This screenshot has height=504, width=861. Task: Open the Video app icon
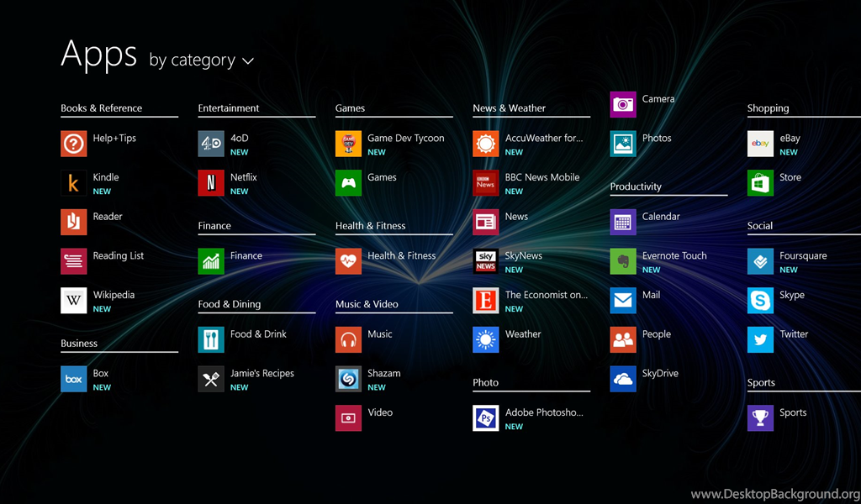point(348,417)
